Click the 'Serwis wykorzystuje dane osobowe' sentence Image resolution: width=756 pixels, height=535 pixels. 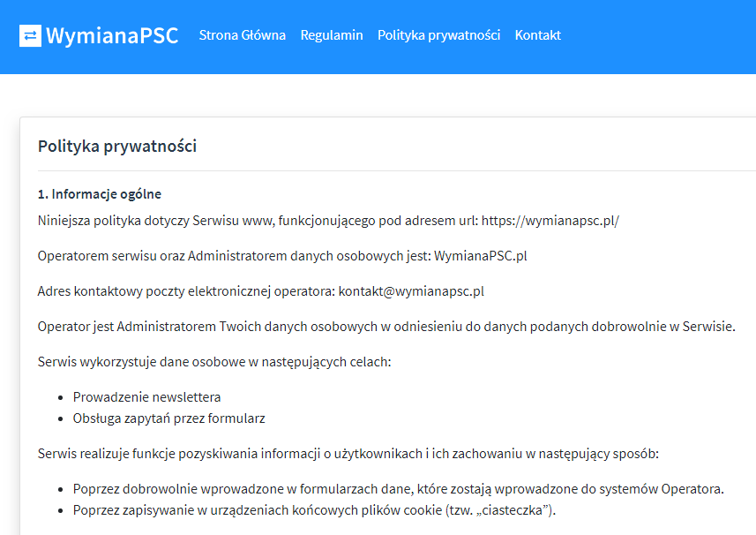coord(215,362)
